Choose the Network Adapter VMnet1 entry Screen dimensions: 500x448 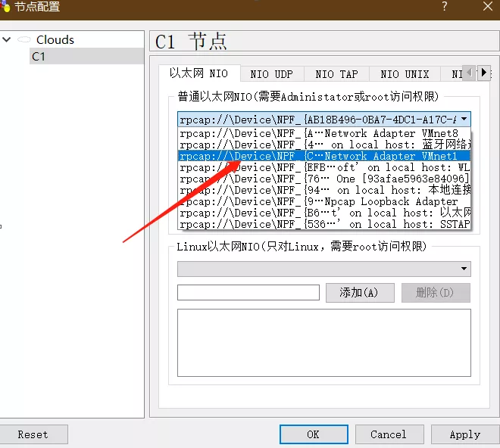pos(324,156)
